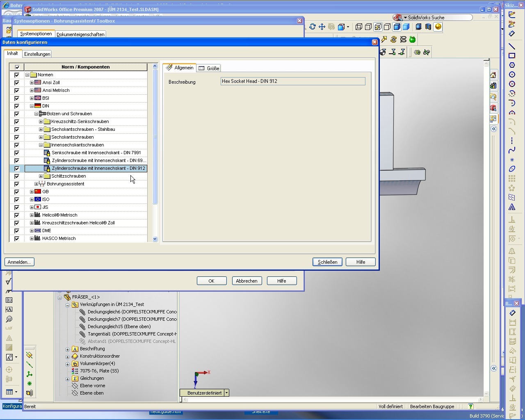Select the Spline sketch tool

pyautogui.click(x=512, y=150)
